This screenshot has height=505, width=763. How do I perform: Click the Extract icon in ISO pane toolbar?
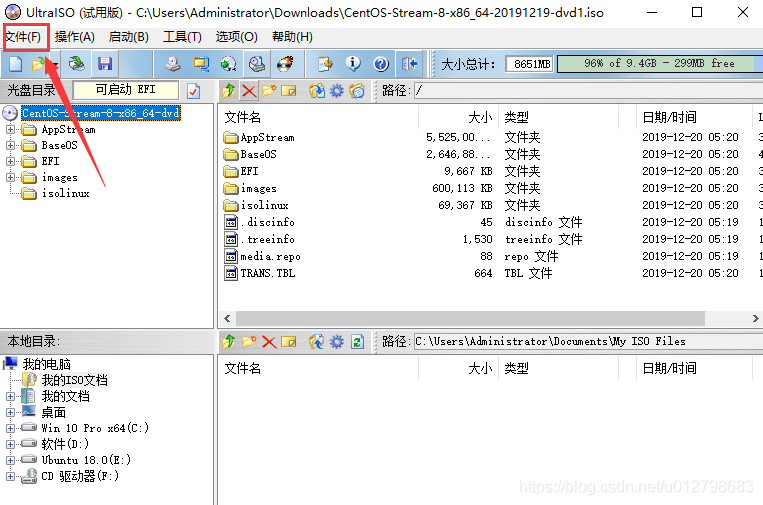pyautogui.click(x=317, y=90)
